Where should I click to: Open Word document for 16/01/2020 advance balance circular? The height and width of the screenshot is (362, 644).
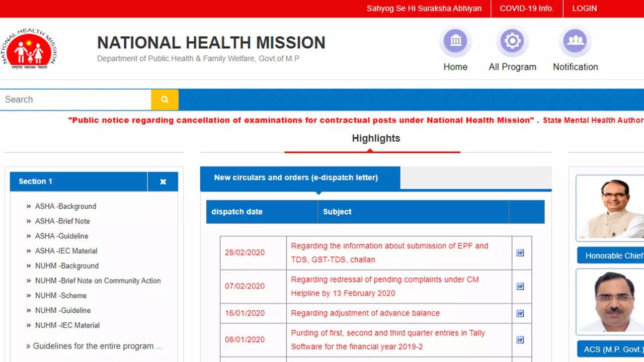click(x=520, y=313)
